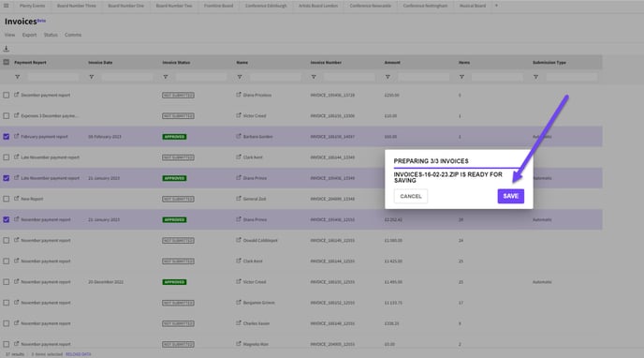Toggle the select-all checkbox in the table header
Viewport: 644px width, 358px height.
7,62
